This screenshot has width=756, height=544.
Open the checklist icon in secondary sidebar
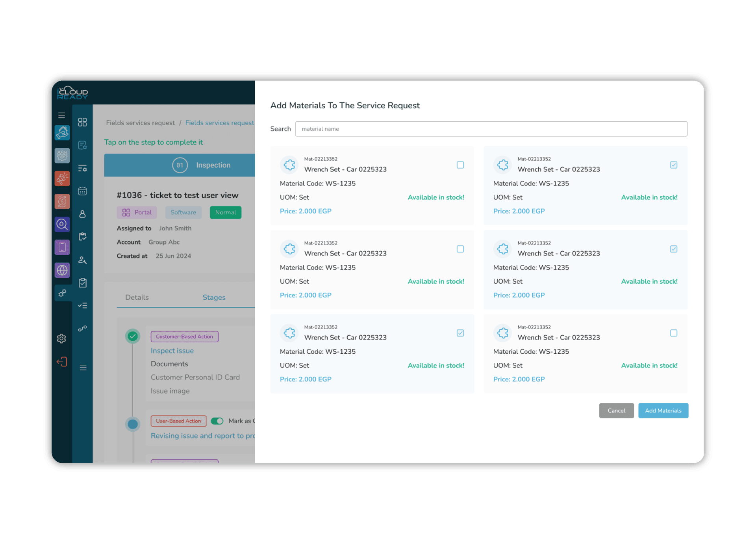tap(83, 305)
